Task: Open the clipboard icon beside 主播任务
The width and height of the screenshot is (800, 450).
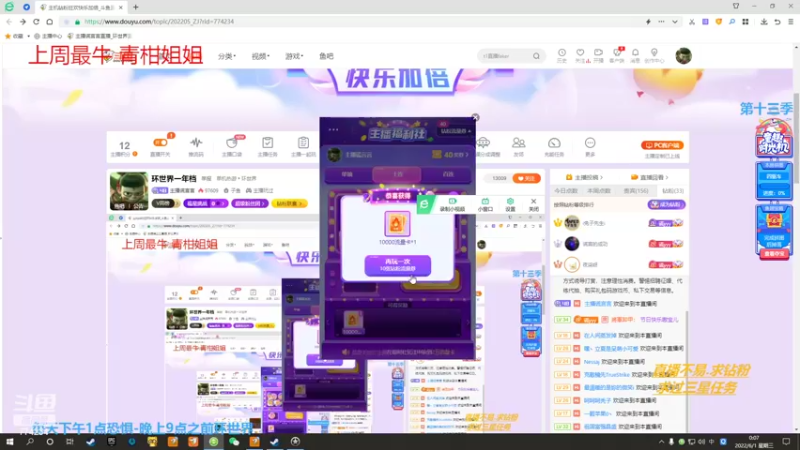Action: pos(303,146)
